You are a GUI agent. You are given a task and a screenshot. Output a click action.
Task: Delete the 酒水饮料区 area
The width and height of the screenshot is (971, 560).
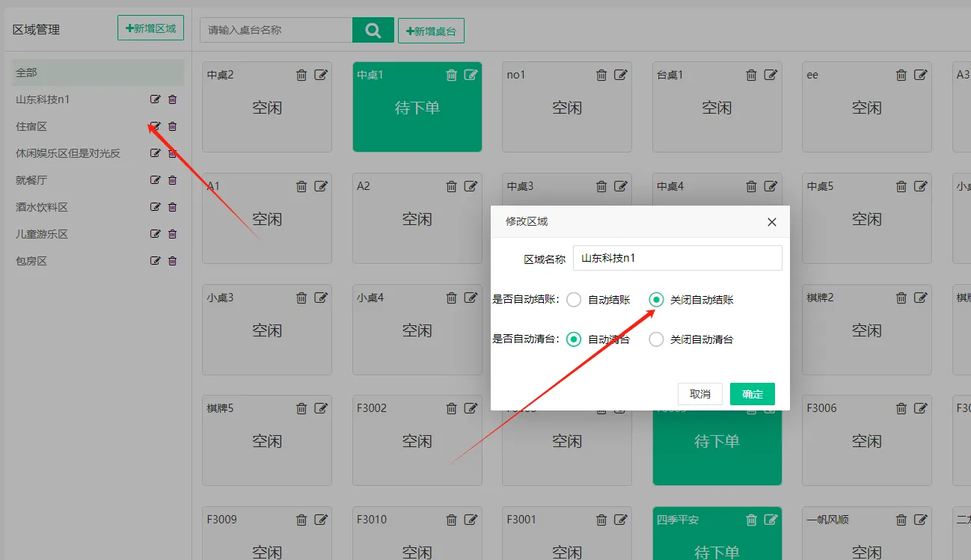point(173,207)
